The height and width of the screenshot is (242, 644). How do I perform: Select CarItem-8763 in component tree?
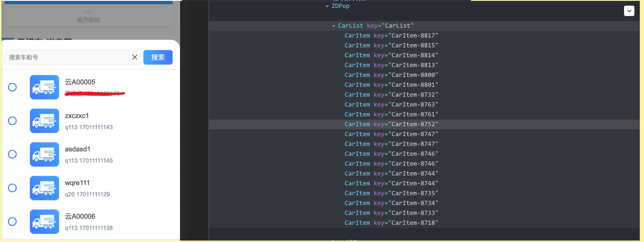click(391, 105)
